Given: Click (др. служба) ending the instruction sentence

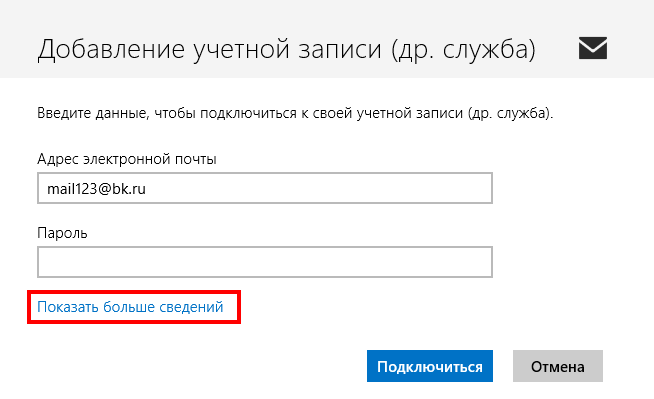Looking at the screenshot, I should (508, 113).
